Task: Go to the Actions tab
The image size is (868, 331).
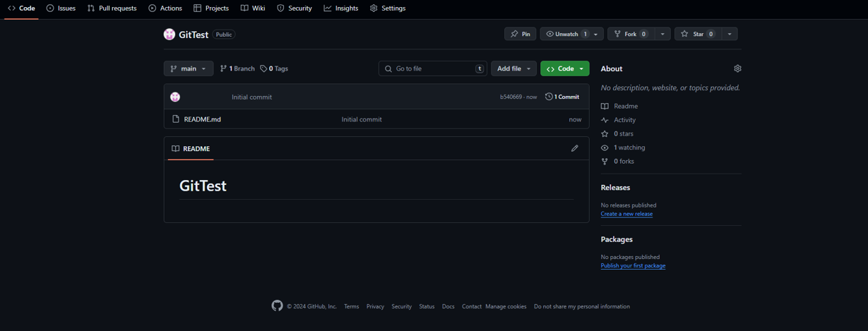Action: tap(165, 8)
